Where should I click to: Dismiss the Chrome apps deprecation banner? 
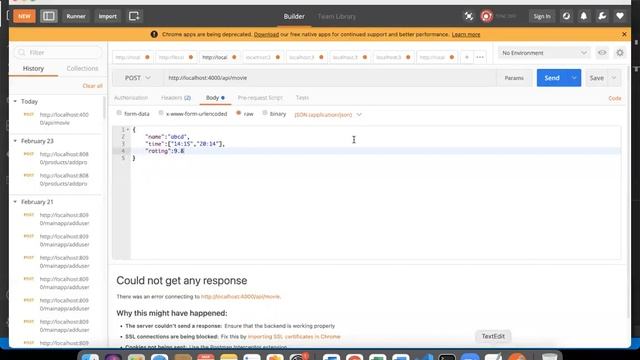[x=624, y=34]
